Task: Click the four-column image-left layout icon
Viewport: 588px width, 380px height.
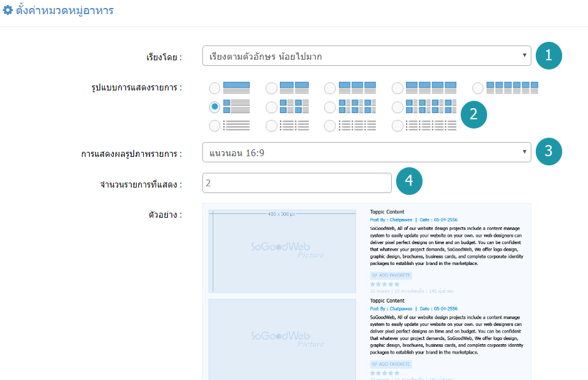Action: point(431,106)
